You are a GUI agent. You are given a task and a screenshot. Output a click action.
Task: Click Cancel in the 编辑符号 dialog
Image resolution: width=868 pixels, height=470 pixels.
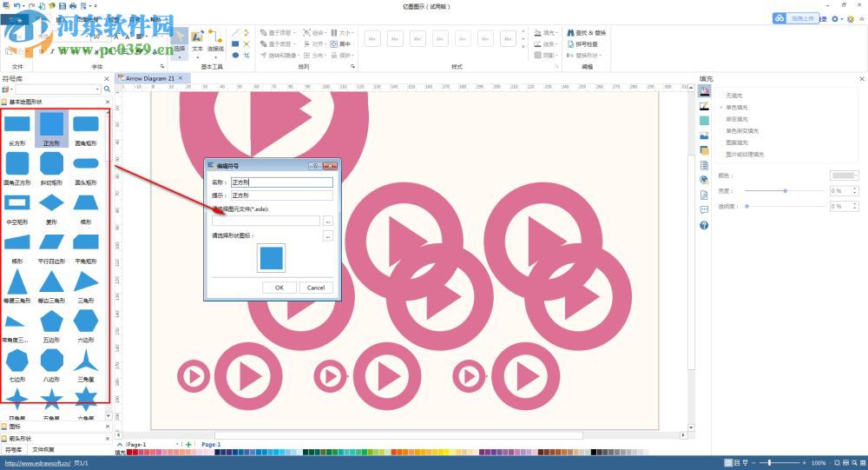(x=316, y=287)
